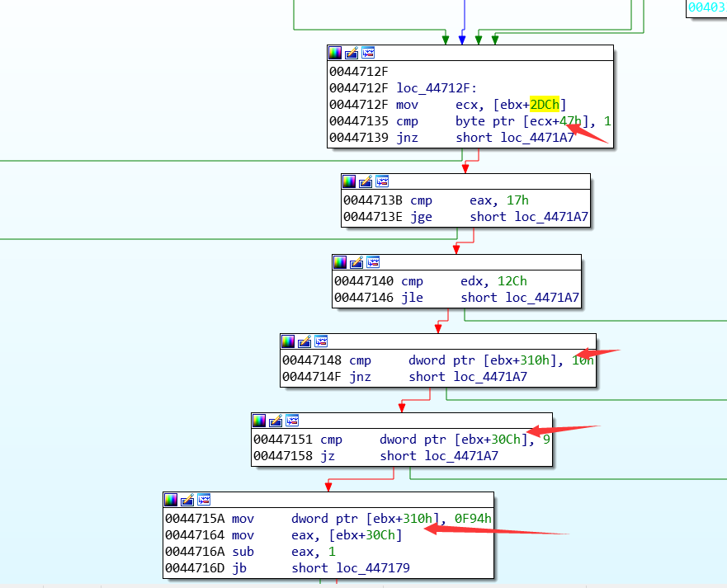This screenshot has height=588, width=727.
Task: Click the 30Ch offset in cmp at 00447151
Action: [x=506, y=440]
